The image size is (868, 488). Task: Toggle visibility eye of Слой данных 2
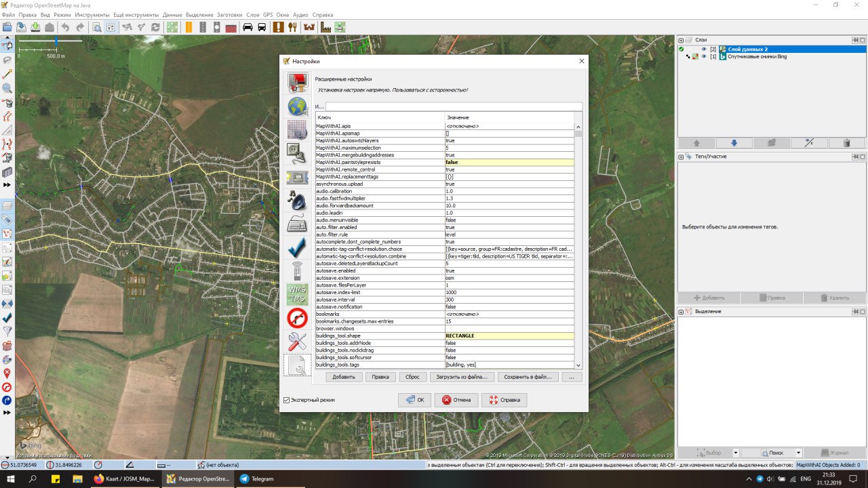point(704,49)
